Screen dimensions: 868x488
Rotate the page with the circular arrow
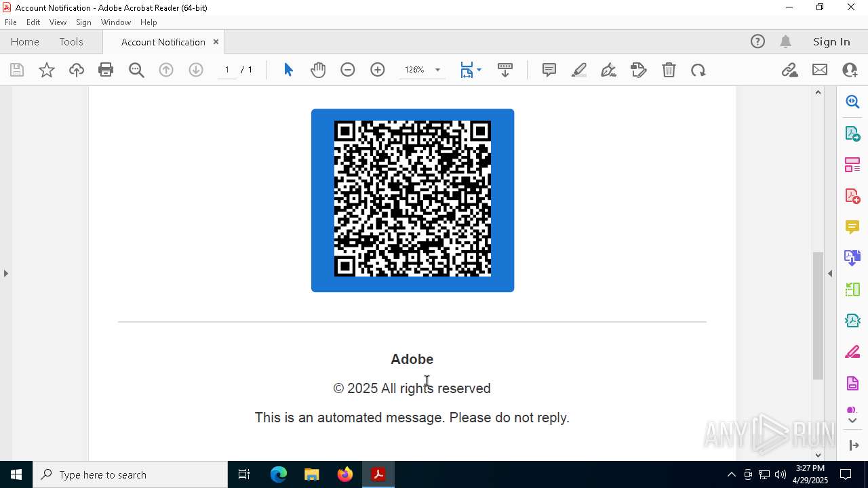click(x=698, y=70)
